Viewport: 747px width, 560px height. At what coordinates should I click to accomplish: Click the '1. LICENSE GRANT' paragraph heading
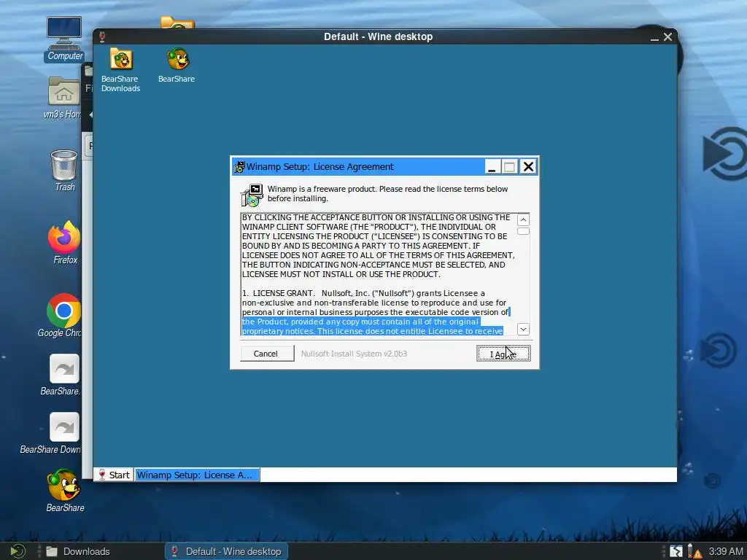point(278,293)
